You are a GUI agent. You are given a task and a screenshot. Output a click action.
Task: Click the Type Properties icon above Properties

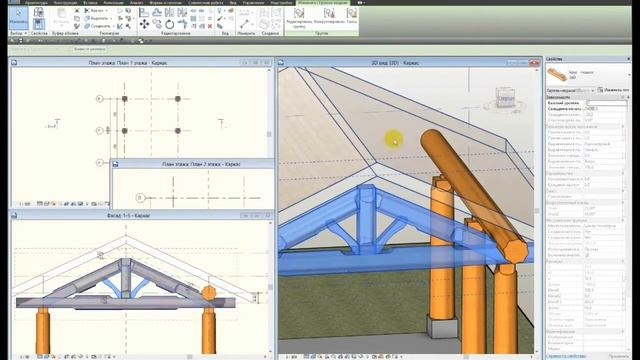pos(39,12)
